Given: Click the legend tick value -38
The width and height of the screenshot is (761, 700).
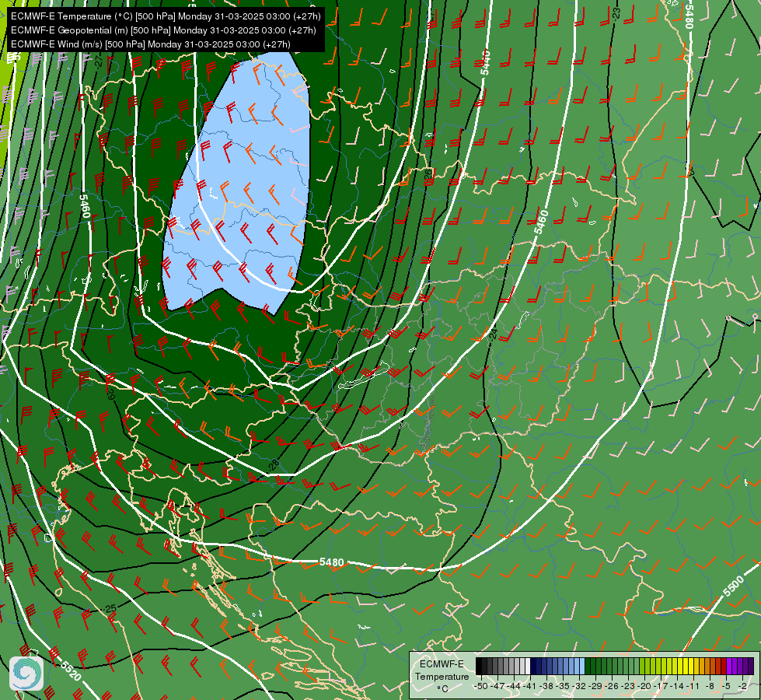Looking at the screenshot, I should tap(546, 687).
